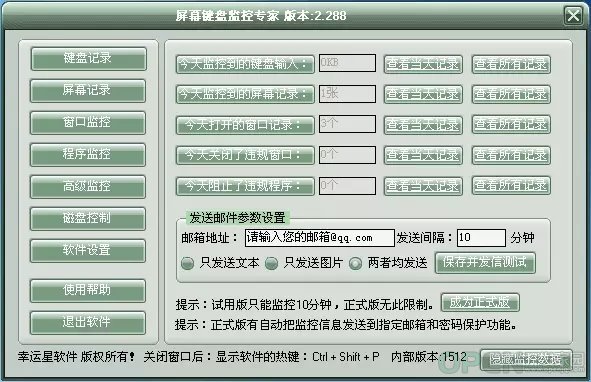Image resolution: width=591 pixels, height=382 pixels.
Task: Click 成为正式版 upgrade button
Action: (480, 302)
